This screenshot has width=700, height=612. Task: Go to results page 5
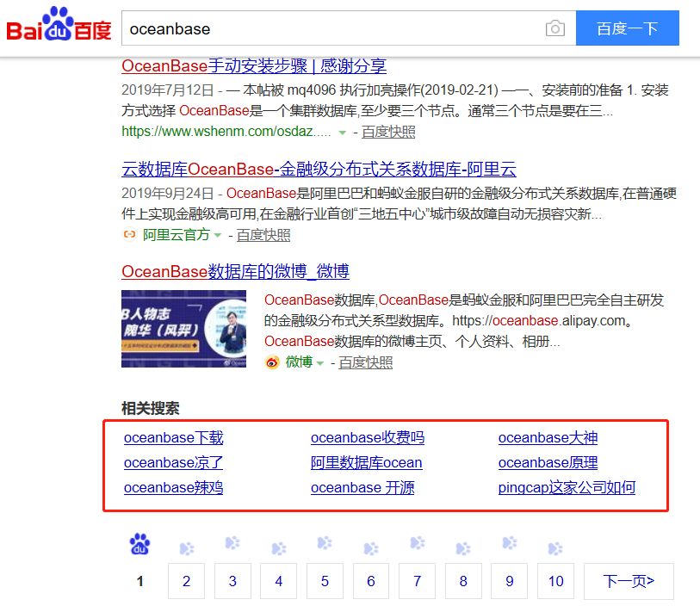(325, 581)
